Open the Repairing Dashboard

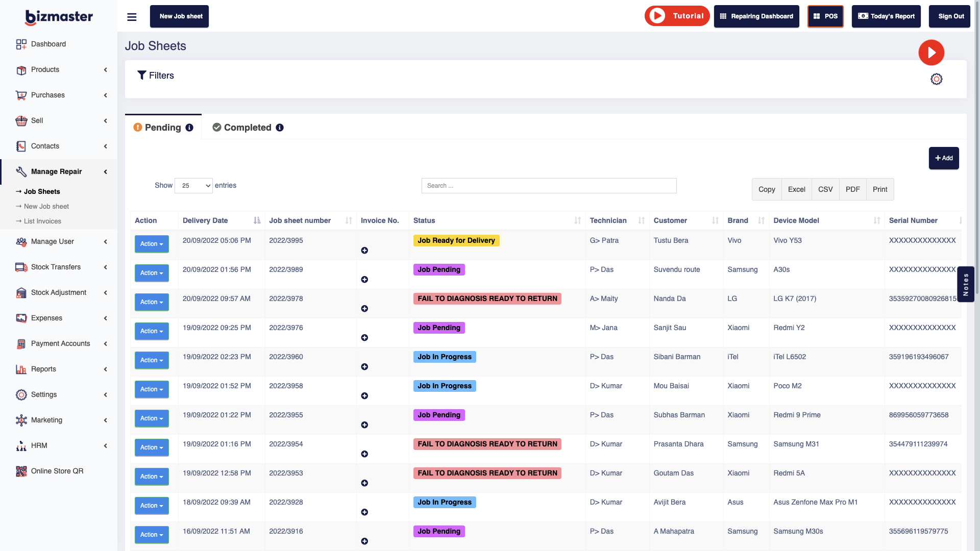point(756,16)
